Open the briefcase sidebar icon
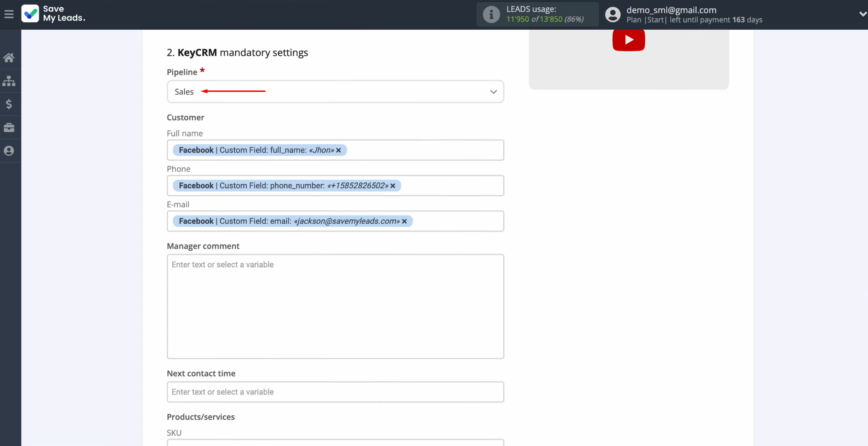 pos(9,128)
